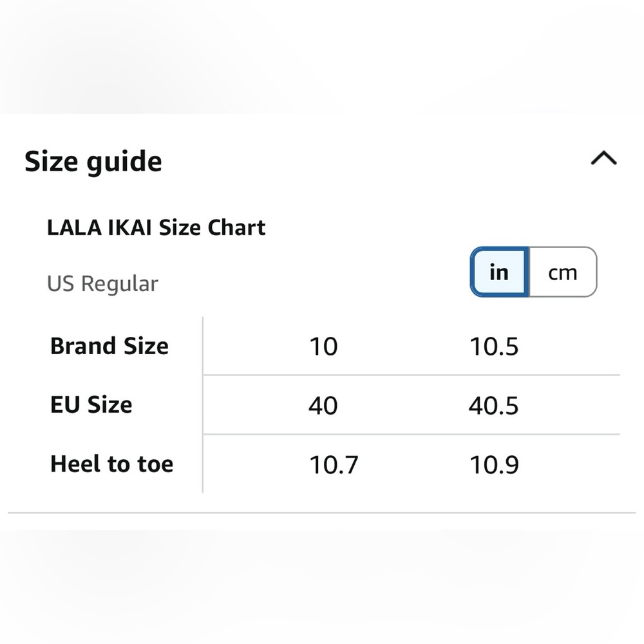
Task: Select heel to toe 10.9 measurement
Action: coord(495,464)
